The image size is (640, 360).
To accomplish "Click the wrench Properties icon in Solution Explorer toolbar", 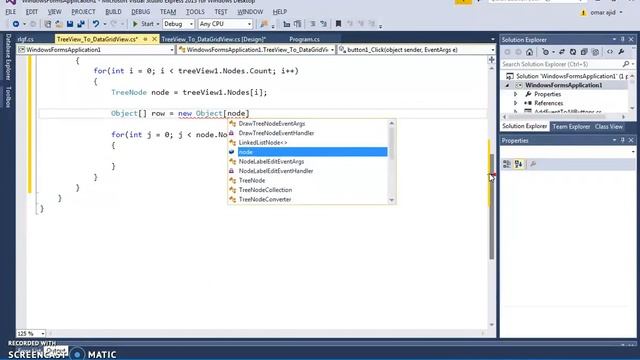I will click(621, 52).
